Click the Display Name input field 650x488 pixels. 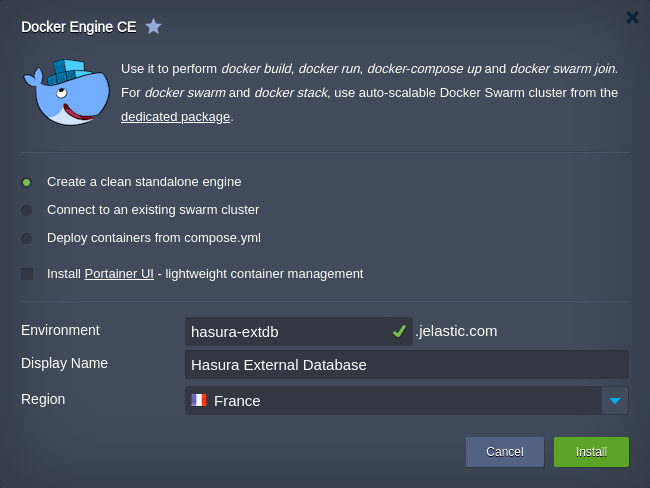coord(407,364)
